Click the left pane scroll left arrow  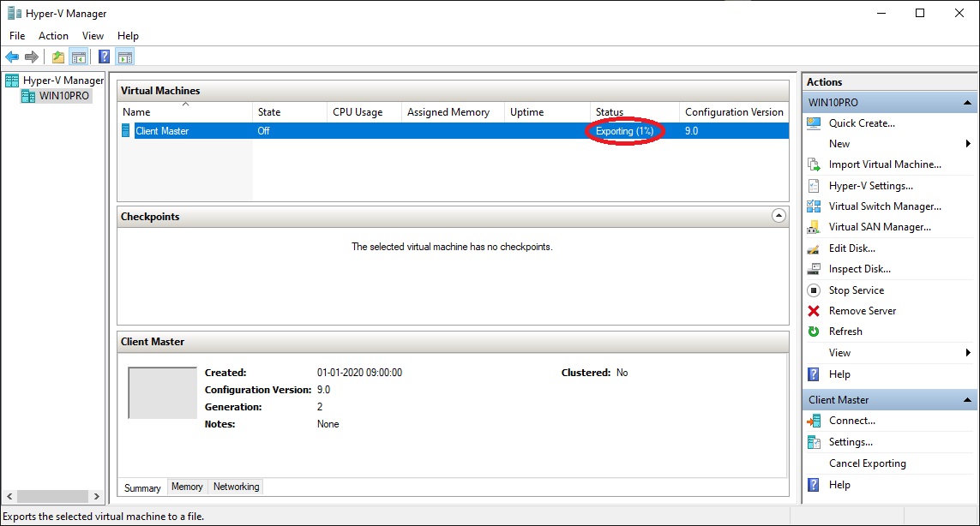(x=9, y=497)
